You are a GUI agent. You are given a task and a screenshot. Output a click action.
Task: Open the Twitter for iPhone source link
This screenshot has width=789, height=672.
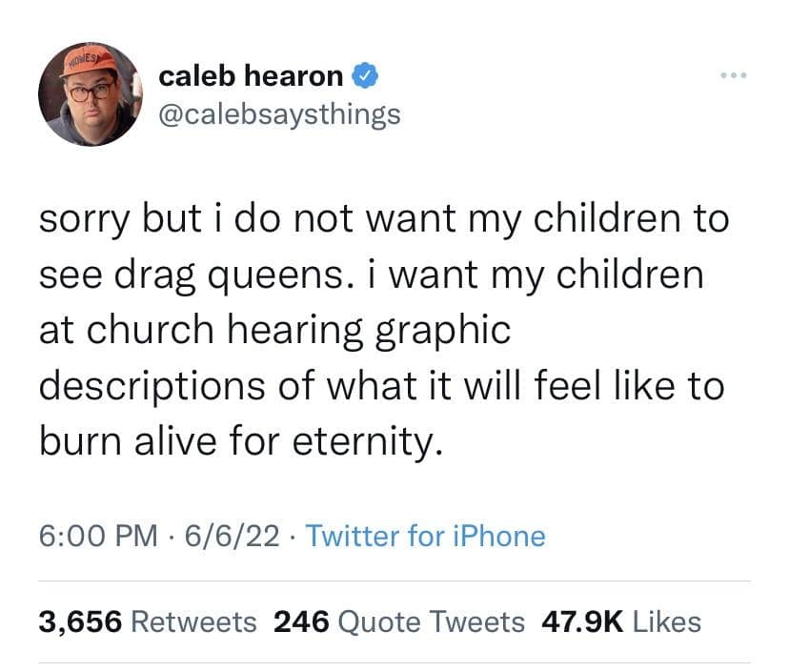pyautogui.click(x=427, y=536)
